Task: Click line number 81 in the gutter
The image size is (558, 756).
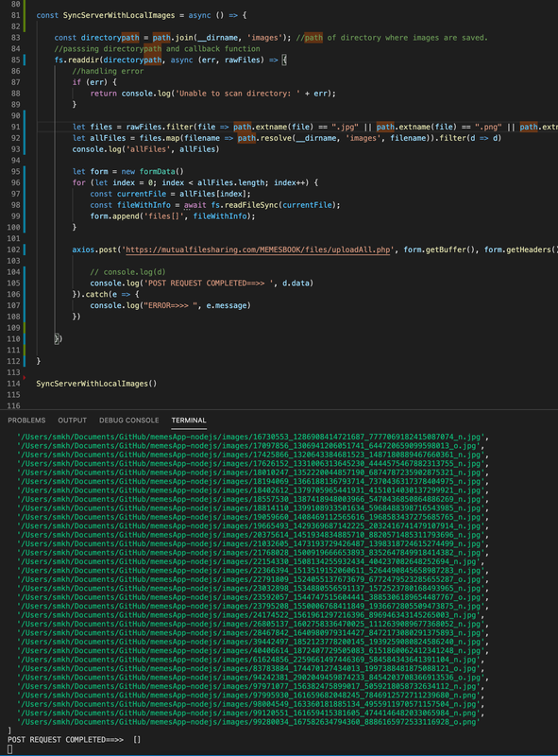Action: point(15,15)
